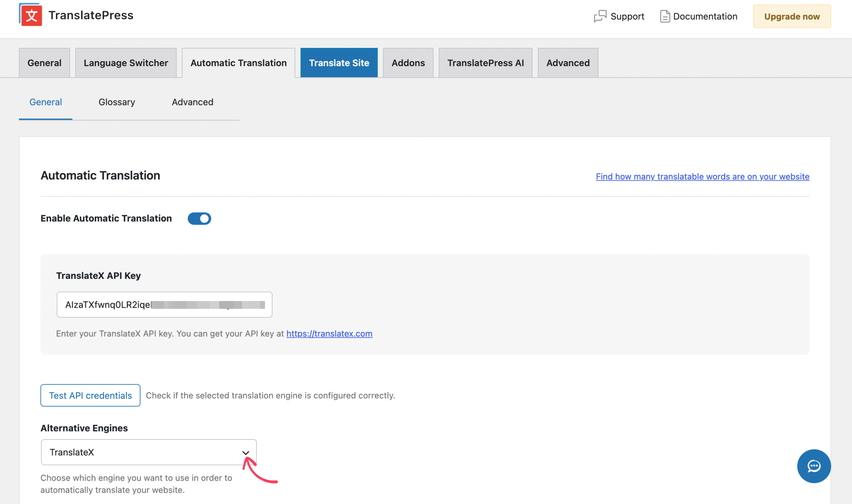This screenshot has height=504, width=852.
Task: Open the Language Switcher tab
Action: pos(126,63)
